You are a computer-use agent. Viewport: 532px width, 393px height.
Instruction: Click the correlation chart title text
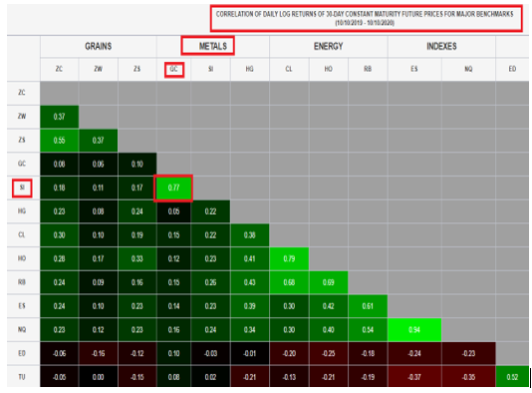365,18
